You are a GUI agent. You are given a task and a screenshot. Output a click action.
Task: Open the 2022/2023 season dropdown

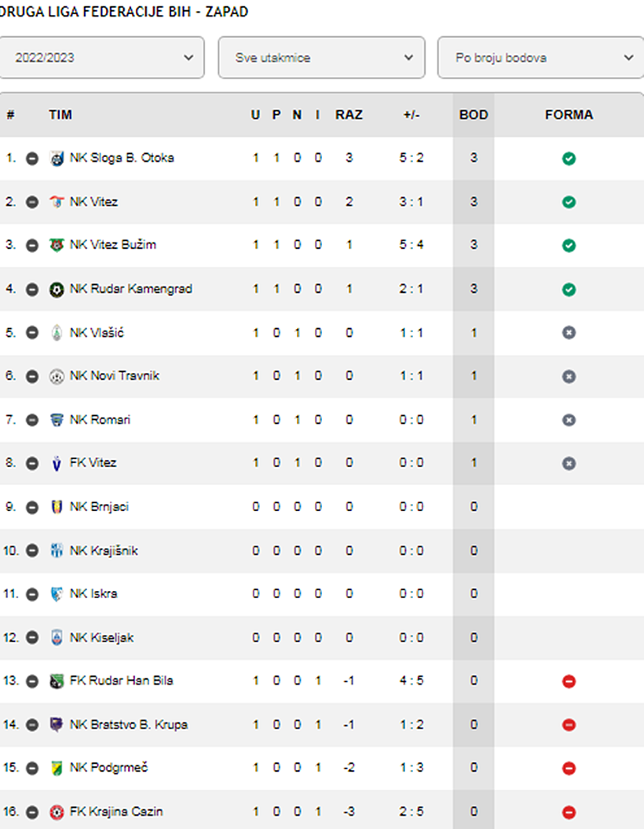(101, 57)
